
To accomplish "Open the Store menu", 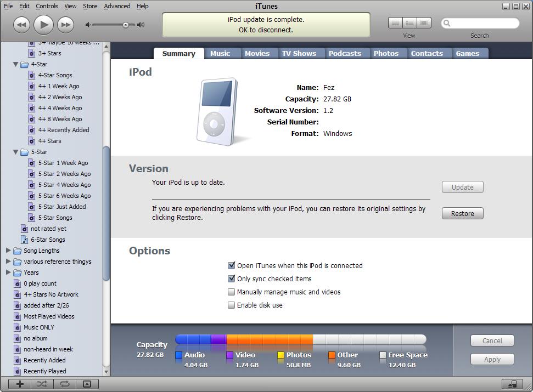I will (90, 6).
